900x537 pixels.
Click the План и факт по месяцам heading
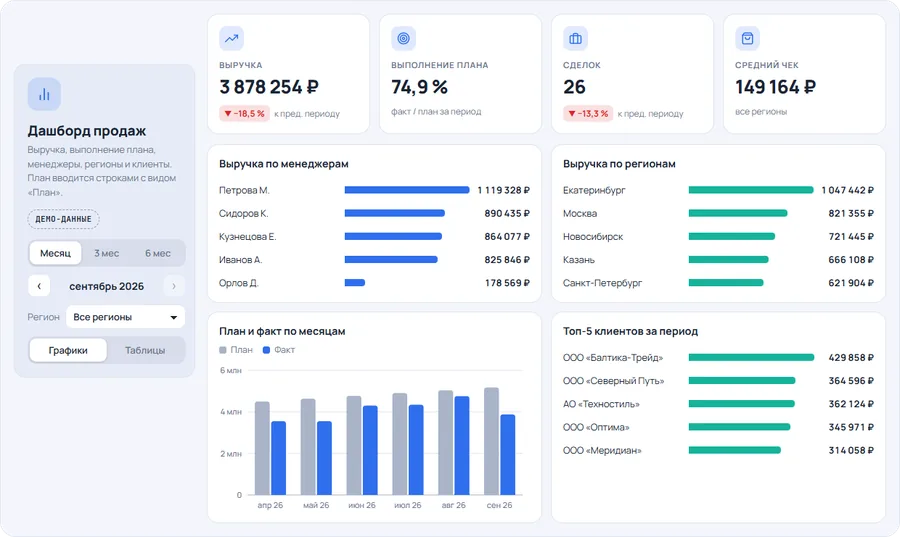click(x=282, y=332)
